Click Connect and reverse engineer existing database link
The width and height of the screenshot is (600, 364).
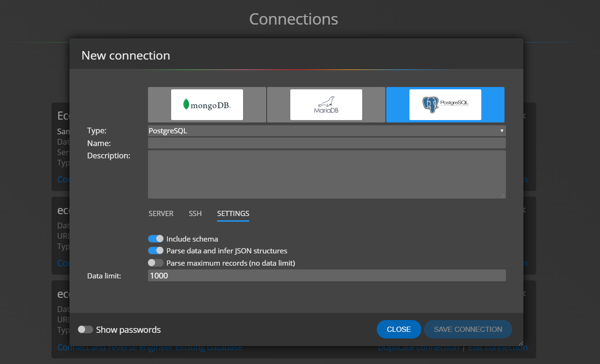coord(150,348)
